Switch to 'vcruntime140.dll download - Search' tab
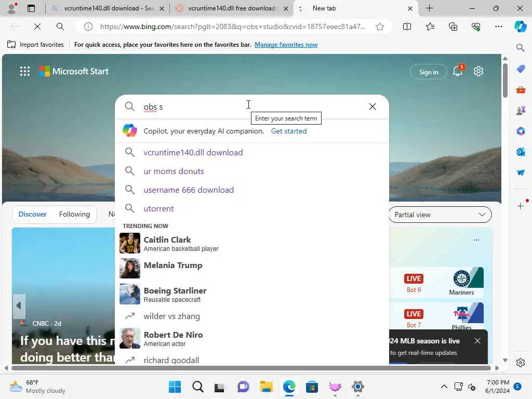Viewport: 532px width, 399px height. (x=108, y=8)
